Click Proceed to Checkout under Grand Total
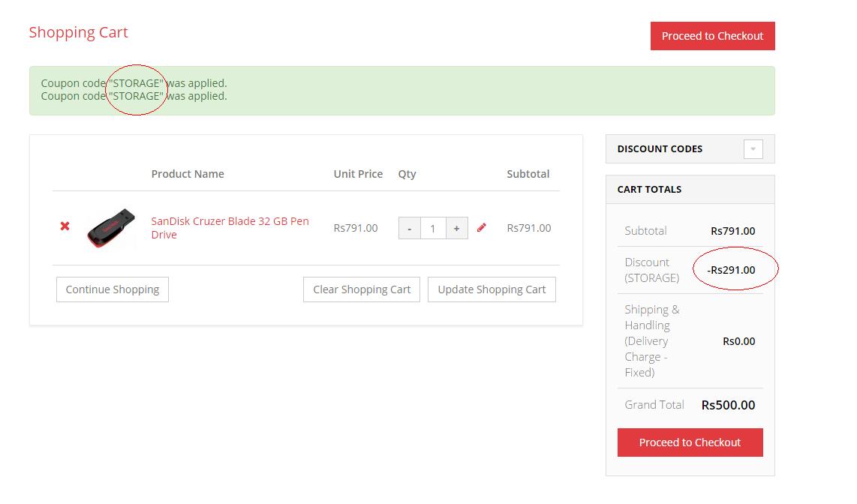The height and width of the screenshot is (504, 857). point(690,442)
